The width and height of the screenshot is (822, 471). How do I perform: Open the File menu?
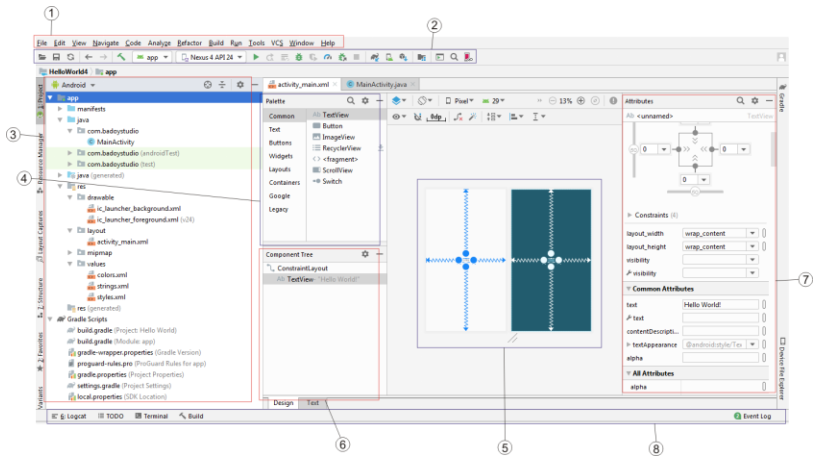coord(42,43)
